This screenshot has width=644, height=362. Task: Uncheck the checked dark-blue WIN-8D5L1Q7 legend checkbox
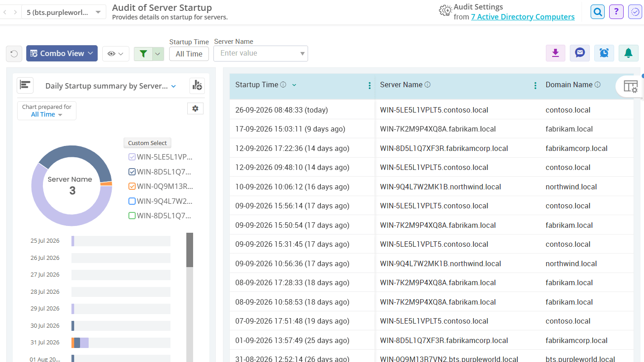(132, 172)
